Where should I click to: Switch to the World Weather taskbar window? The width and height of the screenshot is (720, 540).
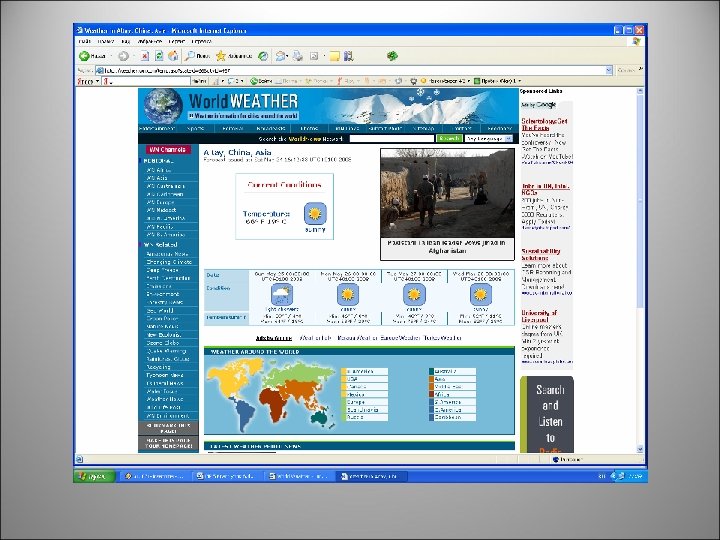(x=298, y=476)
